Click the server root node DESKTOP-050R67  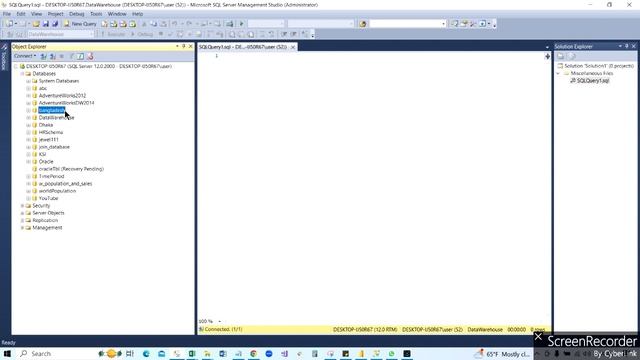coord(99,66)
